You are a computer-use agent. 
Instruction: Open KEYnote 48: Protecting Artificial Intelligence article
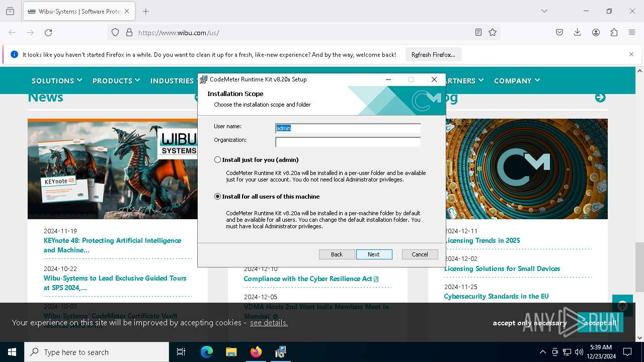[x=112, y=245]
